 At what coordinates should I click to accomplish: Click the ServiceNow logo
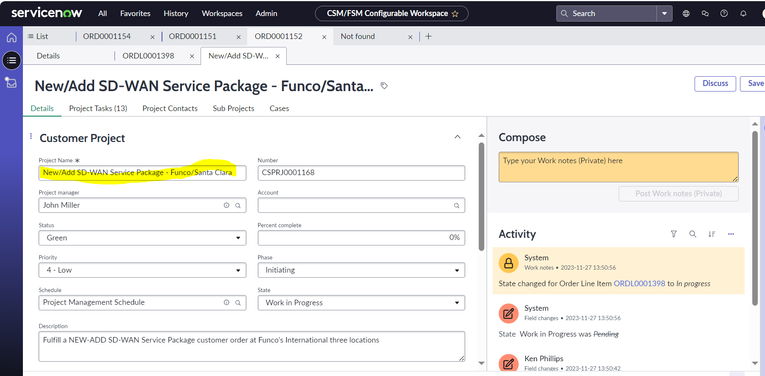[47, 13]
